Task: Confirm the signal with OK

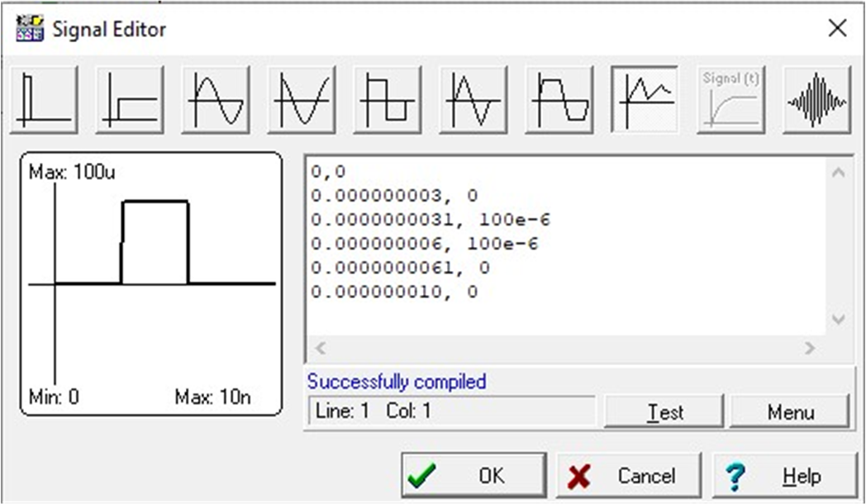Action: 473,474
